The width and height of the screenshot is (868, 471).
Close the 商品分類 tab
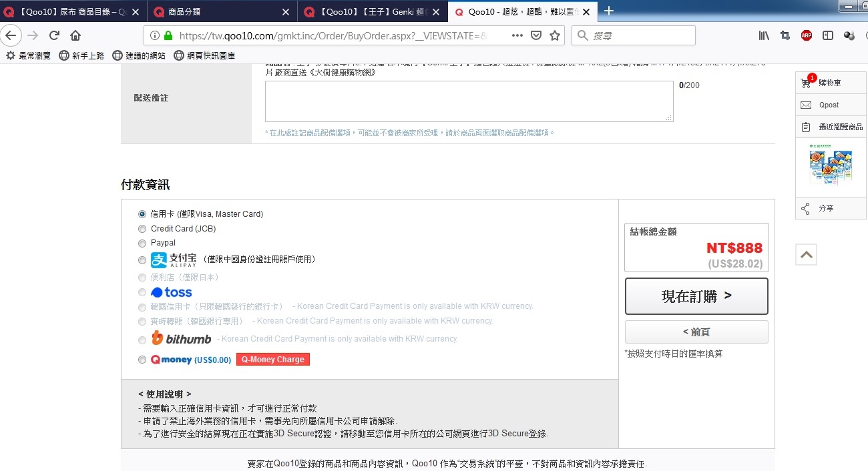click(x=286, y=12)
